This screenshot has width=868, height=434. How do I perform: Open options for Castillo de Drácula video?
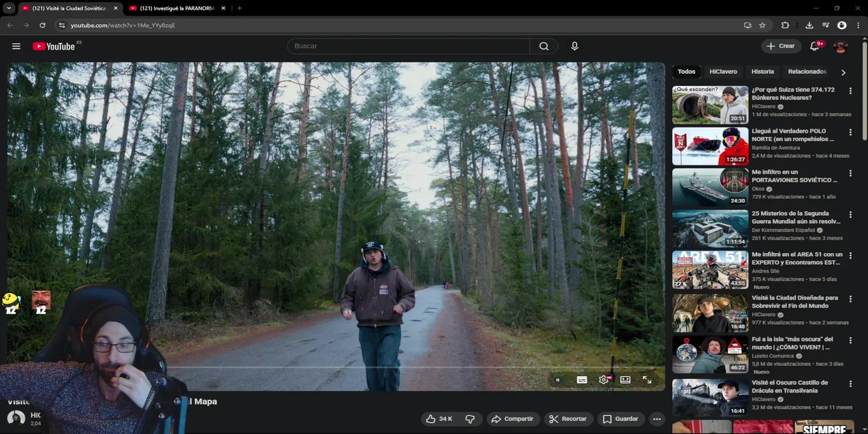[851, 383]
